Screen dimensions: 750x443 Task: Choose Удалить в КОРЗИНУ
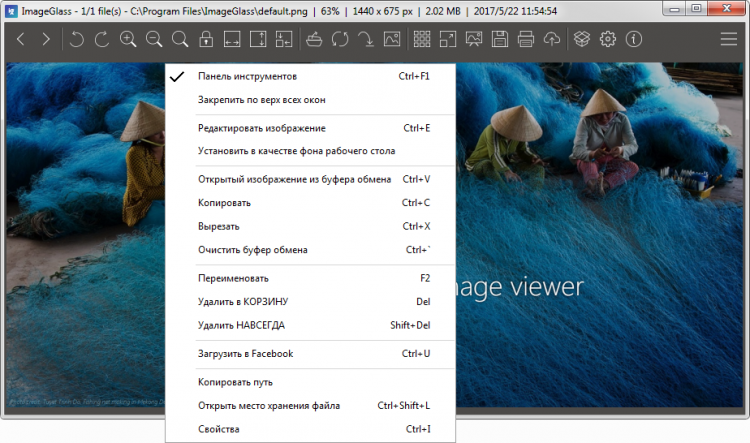point(310,301)
